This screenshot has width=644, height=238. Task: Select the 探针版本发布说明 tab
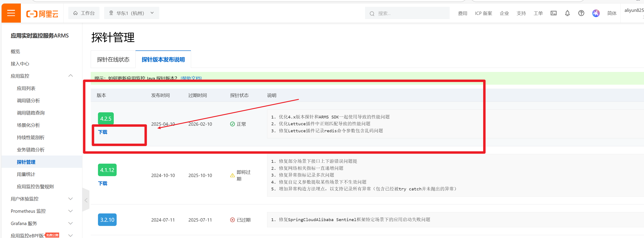(163, 59)
